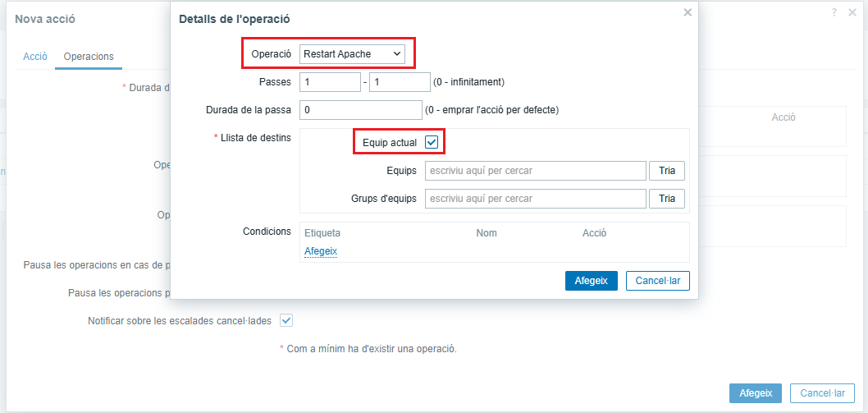Switch to the Operacions tab
868x413 pixels.
[89, 57]
